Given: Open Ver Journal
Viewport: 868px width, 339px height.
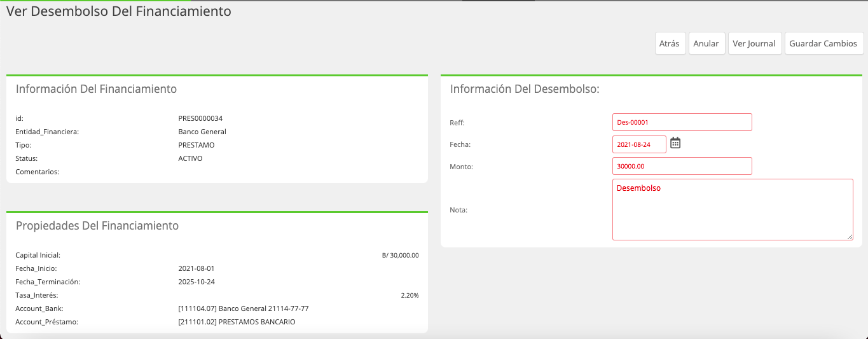Looking at the screenshot, I should (755, 44).
